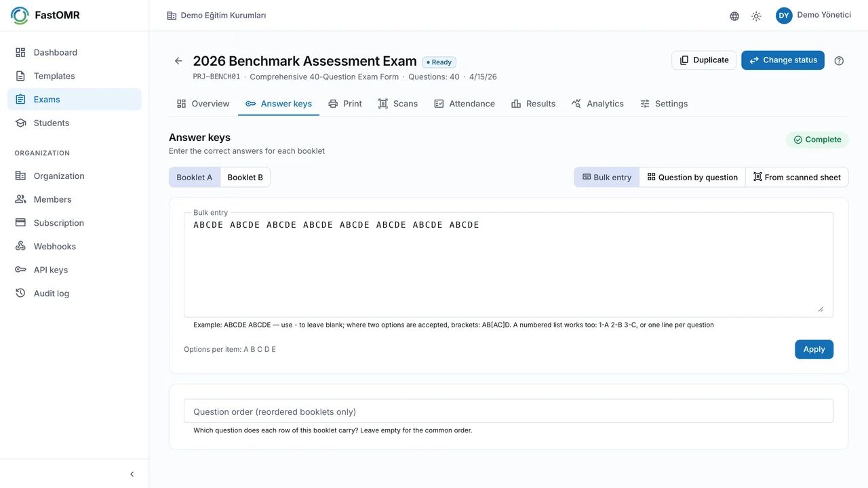This screenshot has height=488, width=868.
Task: Go to the Organization page
Action: point(75,176)
